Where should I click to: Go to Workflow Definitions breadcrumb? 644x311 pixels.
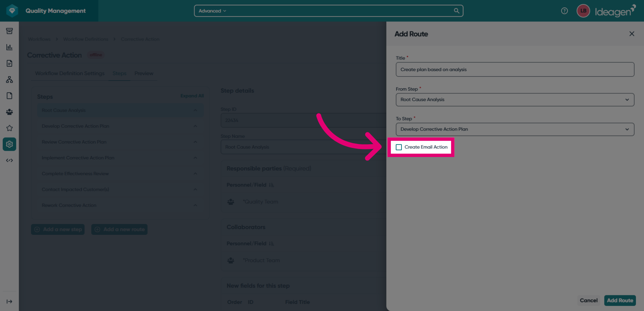[x=86, y=39]
